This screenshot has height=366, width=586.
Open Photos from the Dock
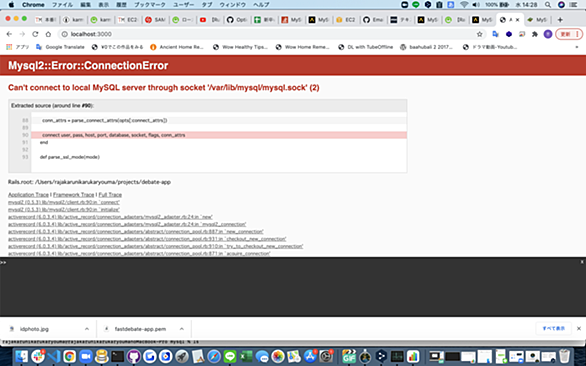pyautogui.click(x=278, y=356)
